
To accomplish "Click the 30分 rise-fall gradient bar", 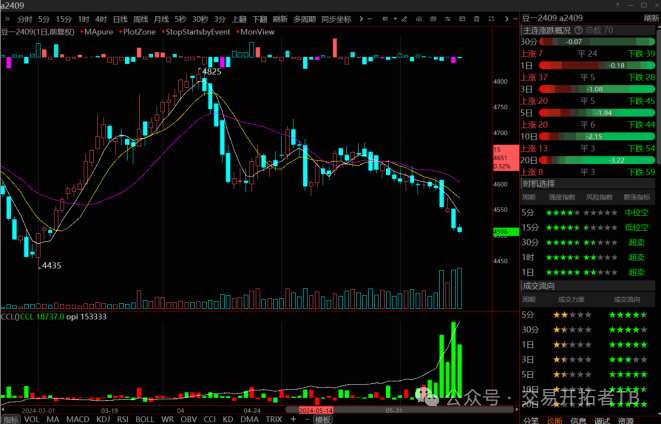I will tap(597, 42).
